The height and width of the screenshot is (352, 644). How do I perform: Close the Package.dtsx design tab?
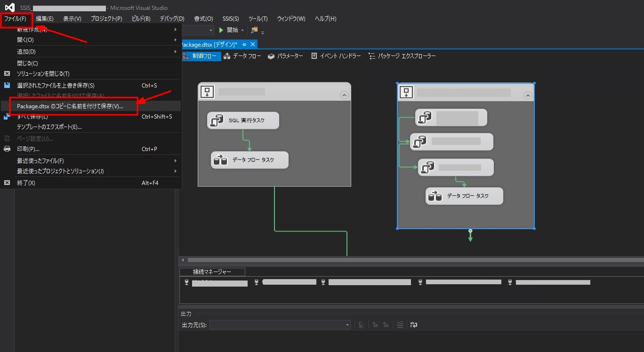coord(253,44)
